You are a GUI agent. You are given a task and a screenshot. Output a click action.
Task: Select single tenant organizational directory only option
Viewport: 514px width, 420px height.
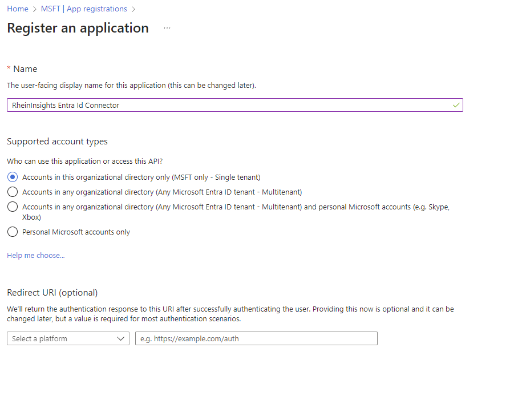(13, 177)
